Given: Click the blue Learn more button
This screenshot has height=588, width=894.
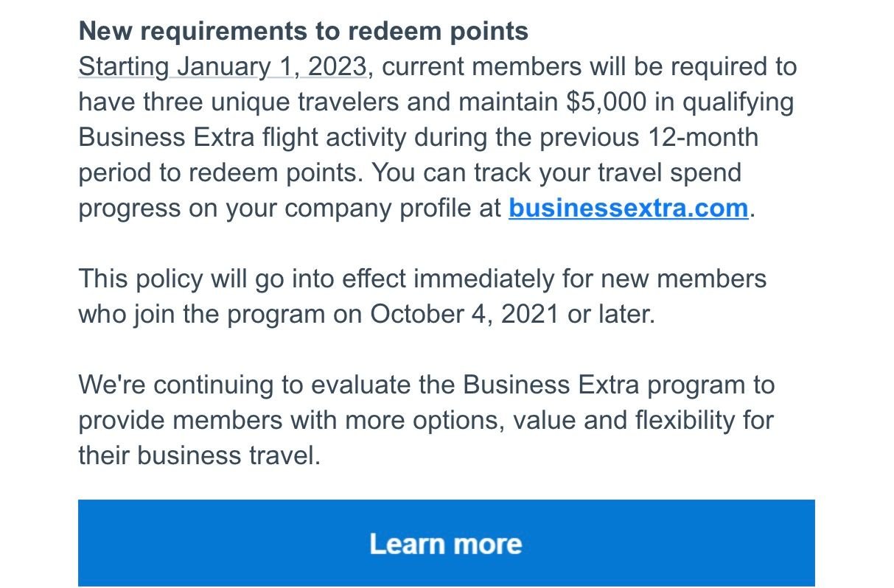Looking at the screenshot, I should coord(446,543).
